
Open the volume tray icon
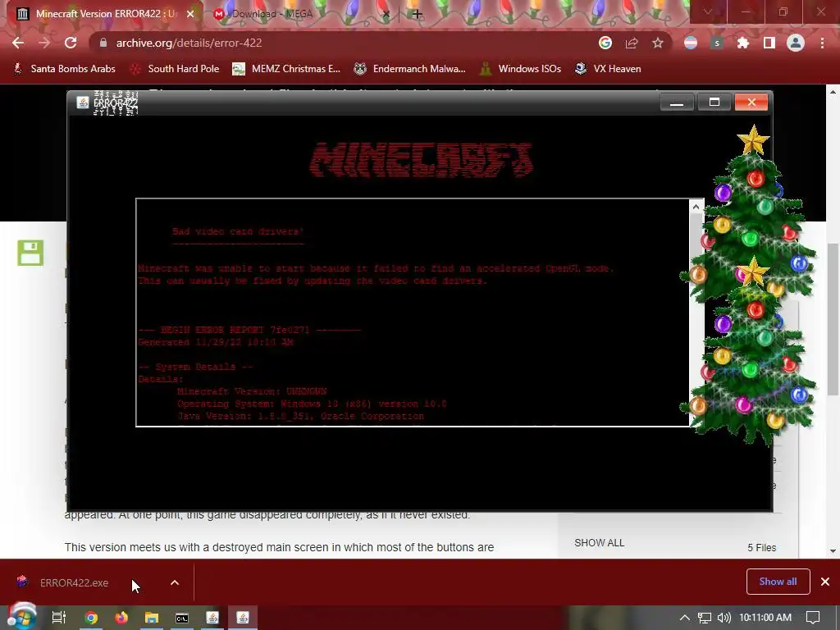724,618
